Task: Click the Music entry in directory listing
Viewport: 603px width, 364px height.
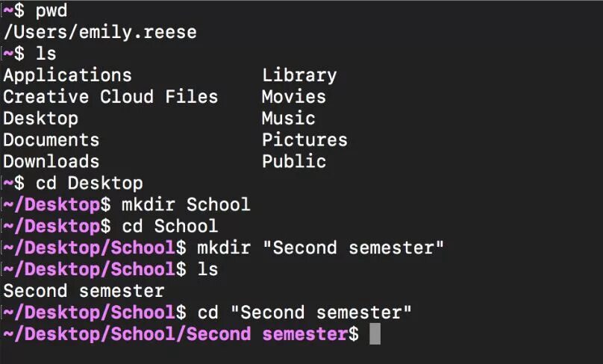Action: coord(289,119)
